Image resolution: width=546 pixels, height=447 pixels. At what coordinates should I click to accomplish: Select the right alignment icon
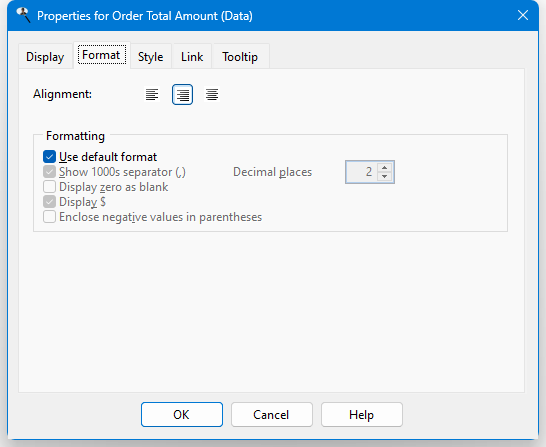(x=182, y=94)
